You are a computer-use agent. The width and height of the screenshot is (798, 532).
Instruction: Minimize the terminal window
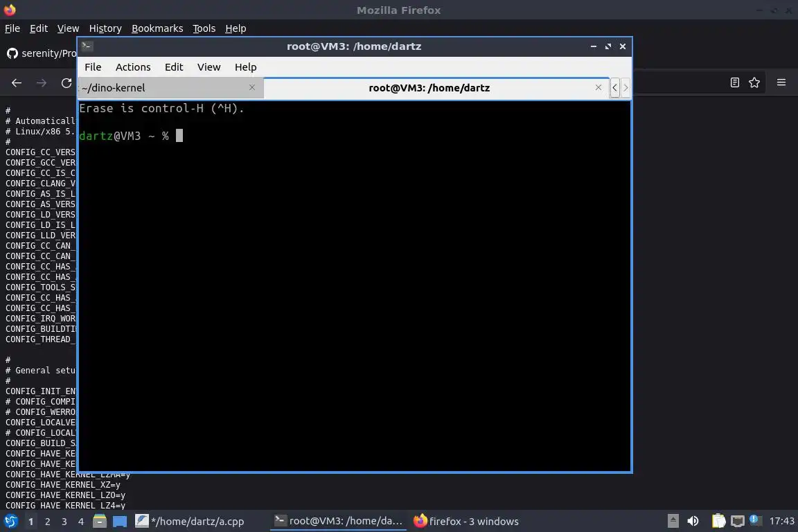[594, 46]
